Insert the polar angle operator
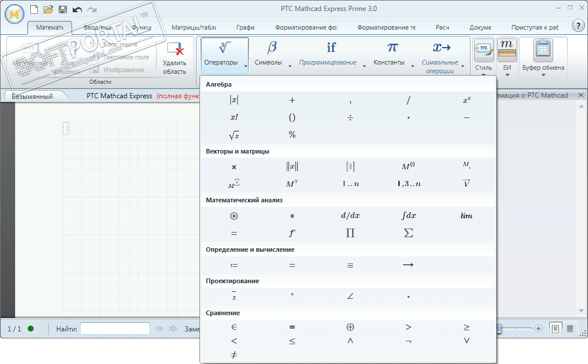Viewport: 588px width, 364px height. tap(350, 296)
